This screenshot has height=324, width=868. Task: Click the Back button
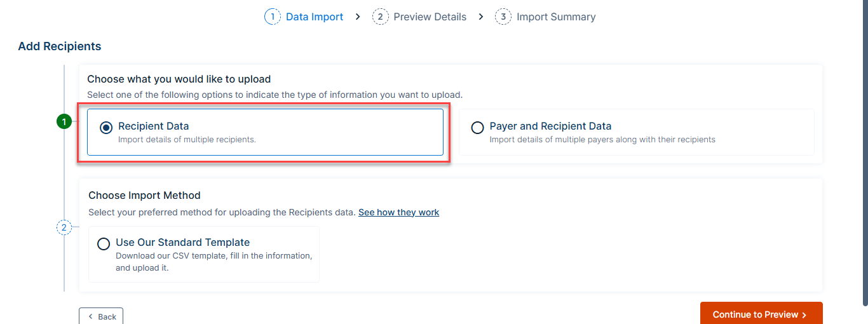(101, 316)
